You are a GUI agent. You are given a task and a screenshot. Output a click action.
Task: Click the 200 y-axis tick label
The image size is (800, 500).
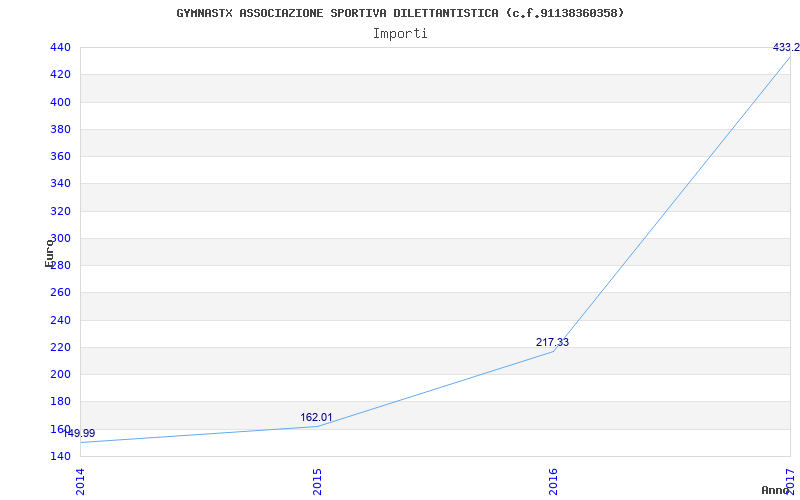pyautogui.click(x=60, y=374)
